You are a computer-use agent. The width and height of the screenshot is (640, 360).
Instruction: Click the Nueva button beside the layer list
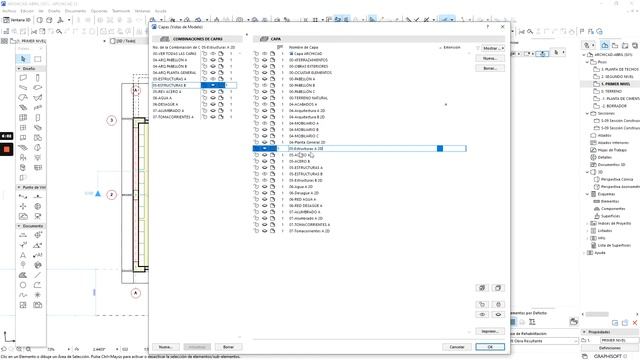(490, 58)
